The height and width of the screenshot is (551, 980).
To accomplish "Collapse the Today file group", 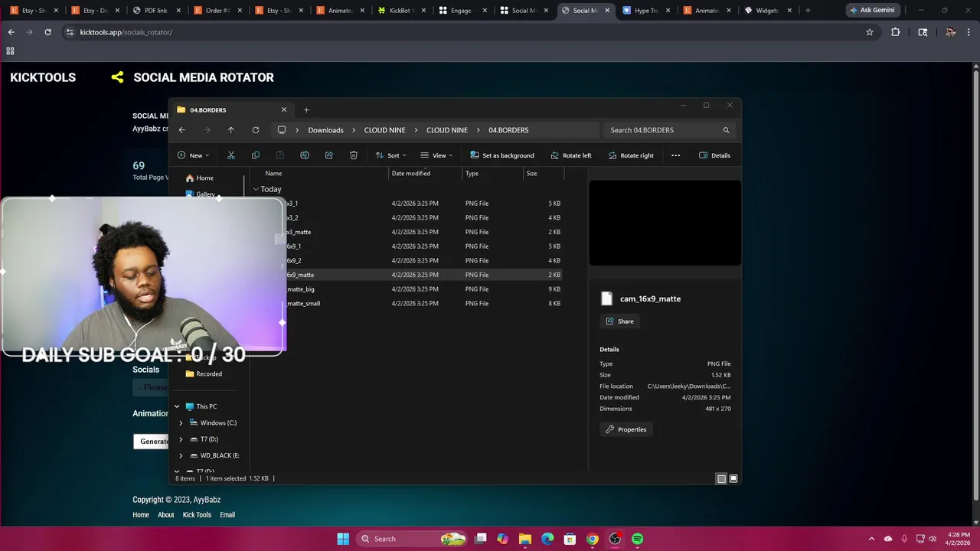I will point(256,189).
